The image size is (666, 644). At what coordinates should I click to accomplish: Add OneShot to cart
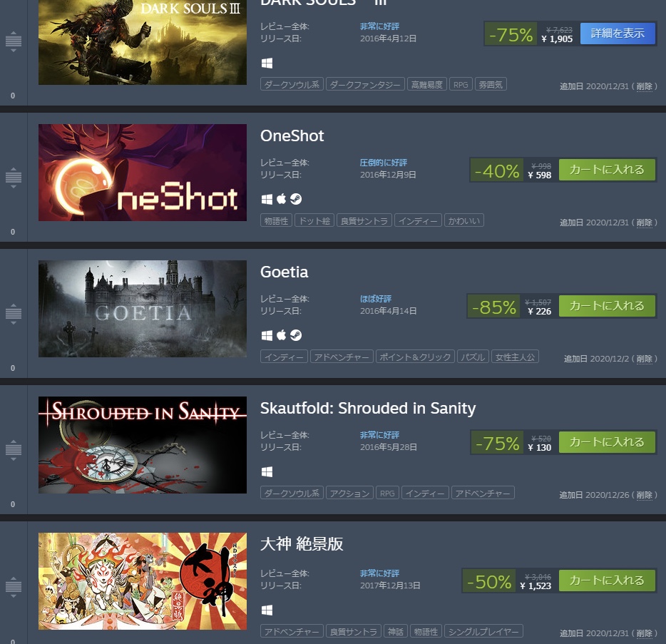coord(607,170)
